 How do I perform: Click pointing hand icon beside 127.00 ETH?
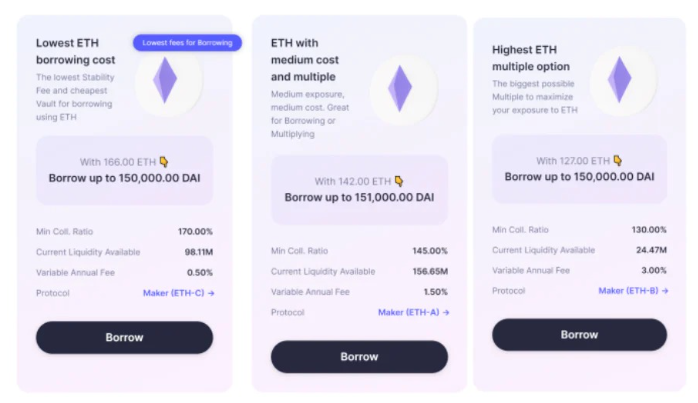(x=618, y=160)
